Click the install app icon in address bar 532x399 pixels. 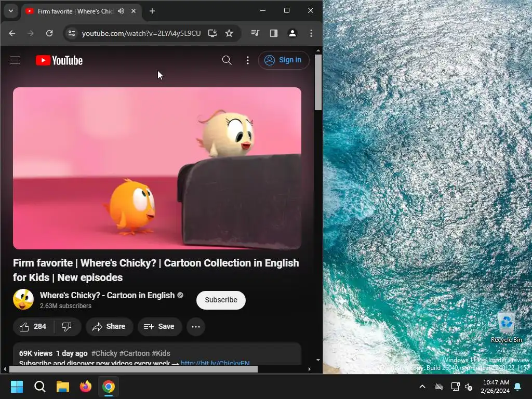(212, 33)
